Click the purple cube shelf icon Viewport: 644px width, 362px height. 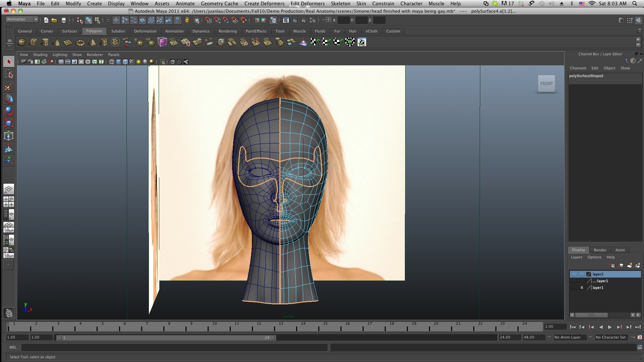(x=162, y=42)
